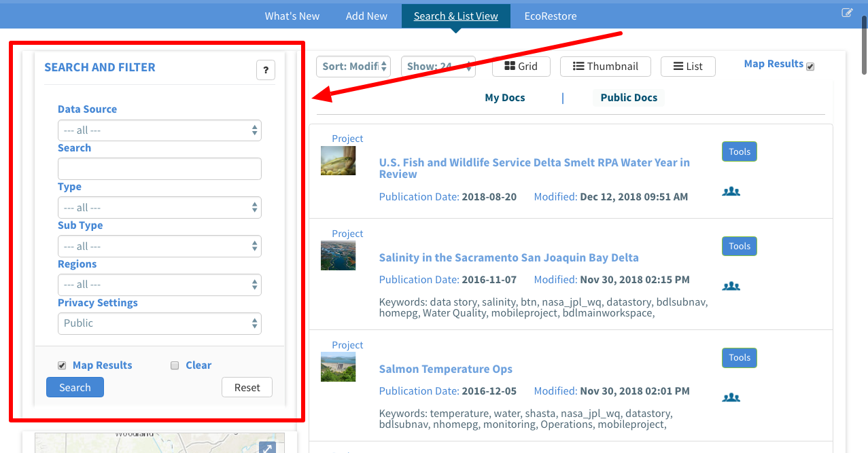
Task: Click group icon for Salinity project
Action: tap(731, 286)
